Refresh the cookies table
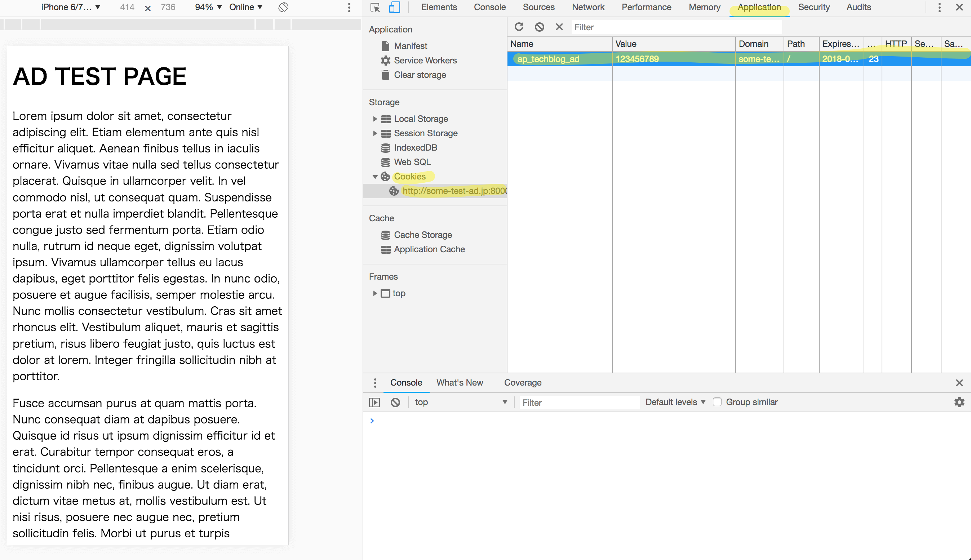971x560 pixels. point(519,27)
